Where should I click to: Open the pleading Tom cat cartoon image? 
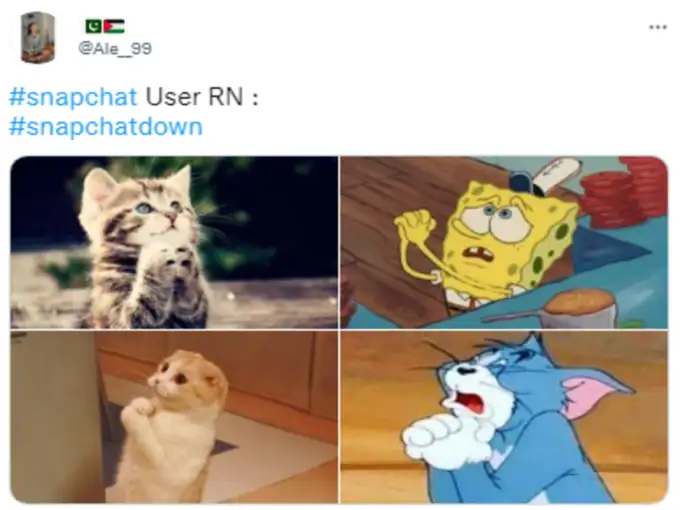click(504, 417)
